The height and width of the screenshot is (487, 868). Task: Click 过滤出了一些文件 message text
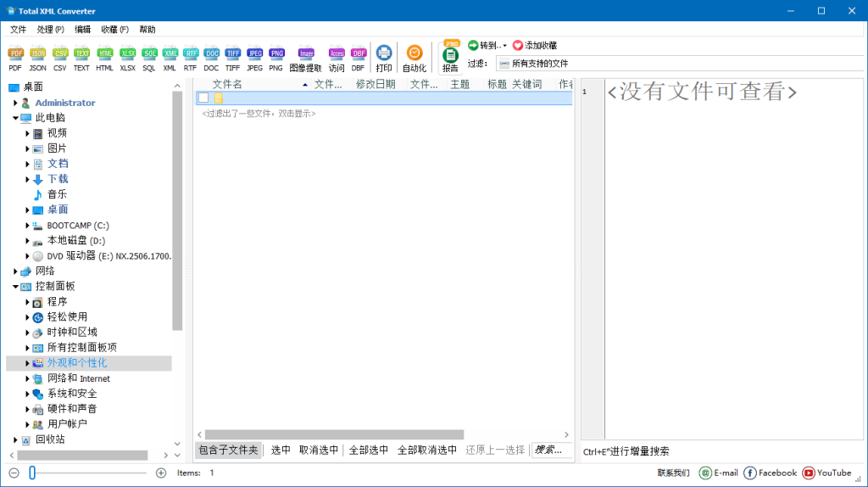(x=259, y=114)
